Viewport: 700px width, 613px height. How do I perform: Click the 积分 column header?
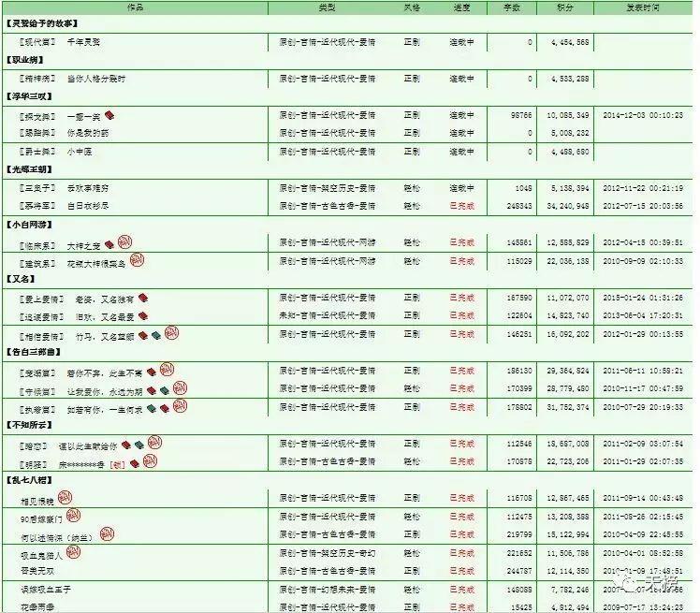(564, 7)
